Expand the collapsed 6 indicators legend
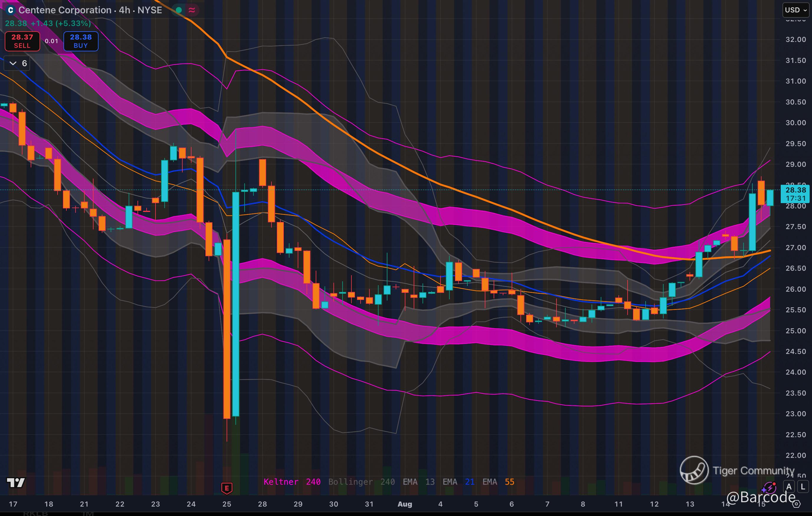The image size is (812, 516). tap(17, 63)
